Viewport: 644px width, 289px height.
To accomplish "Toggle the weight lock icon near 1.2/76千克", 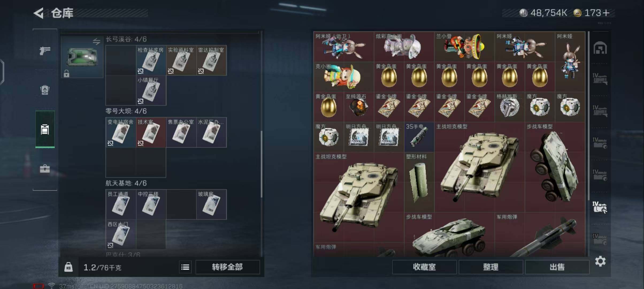I will click(68, 267).
